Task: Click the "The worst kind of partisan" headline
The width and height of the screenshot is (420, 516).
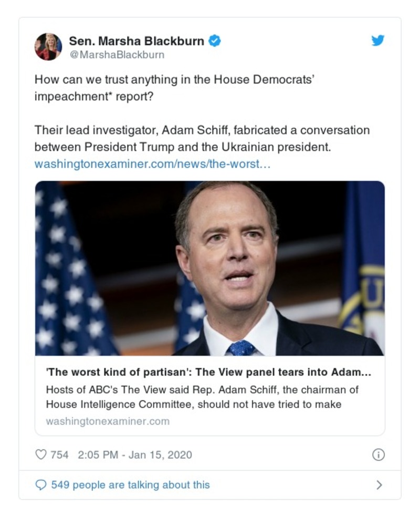Action: click(x=209, y=373)
